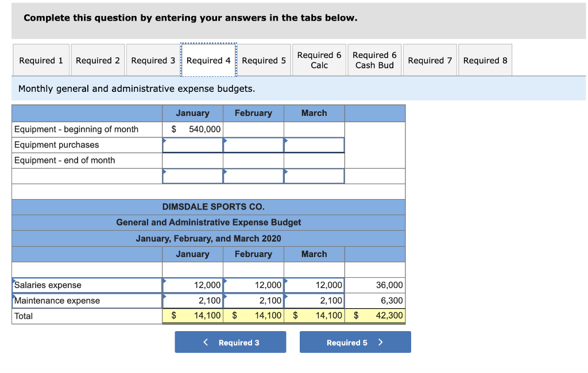This screenshot has width=588, height=373.
Task: Go back with the Required 3 button
Action: [230, 342]
